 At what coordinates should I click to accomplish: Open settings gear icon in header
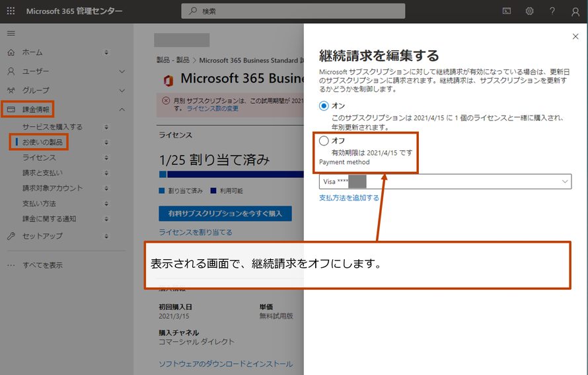point(529,11)
